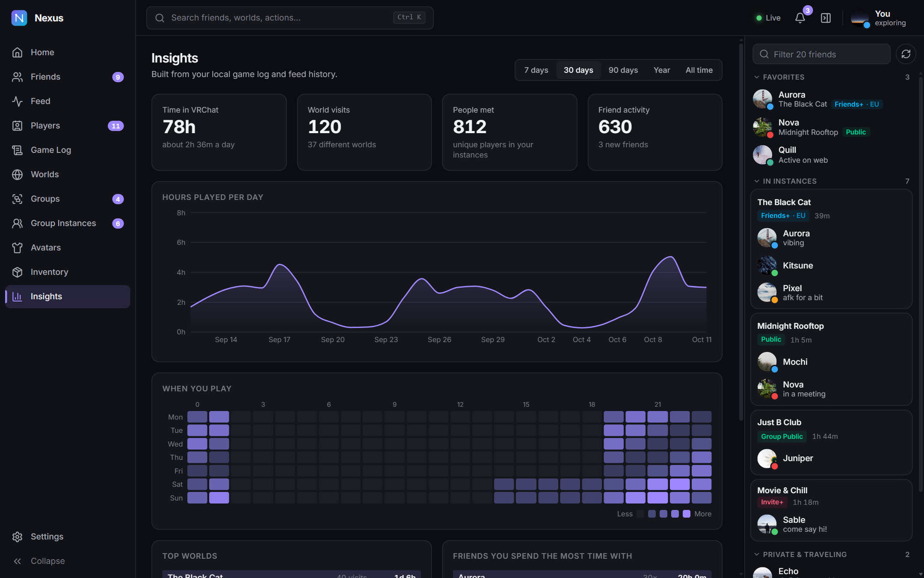Click the notifications bell icon
This screenshot has height=578, width=924.
pyautogui.click(x=800, y=18)
